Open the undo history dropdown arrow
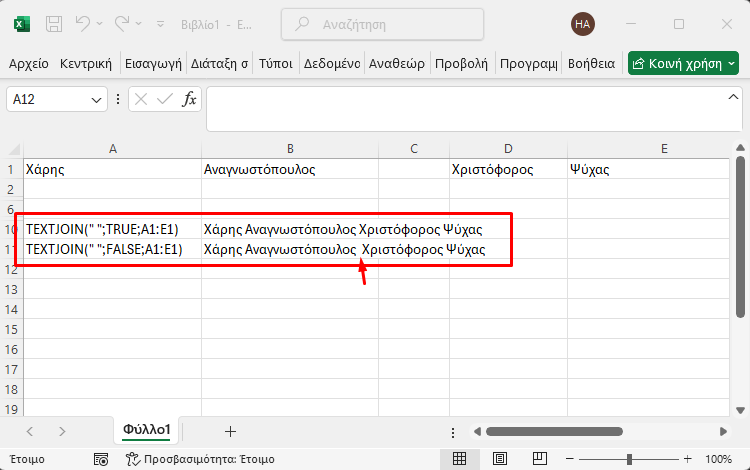Image resolution: width=750 pixels, height=470 pixels. click(99, 23)
